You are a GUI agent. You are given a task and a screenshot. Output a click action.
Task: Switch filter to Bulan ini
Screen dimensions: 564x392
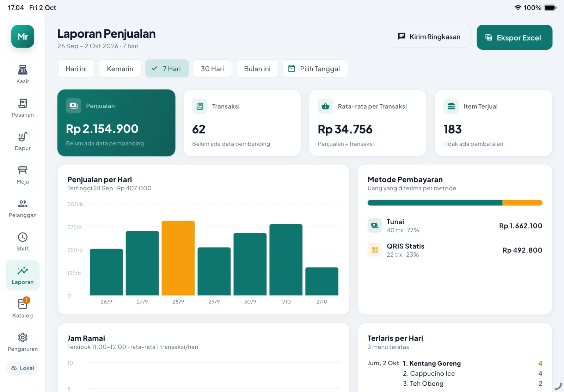point(257,68)
